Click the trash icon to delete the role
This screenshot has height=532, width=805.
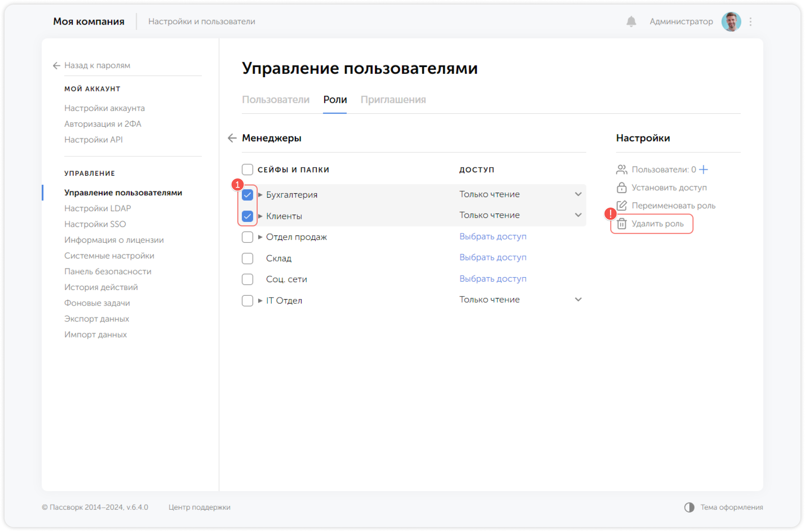coord(622,224)
